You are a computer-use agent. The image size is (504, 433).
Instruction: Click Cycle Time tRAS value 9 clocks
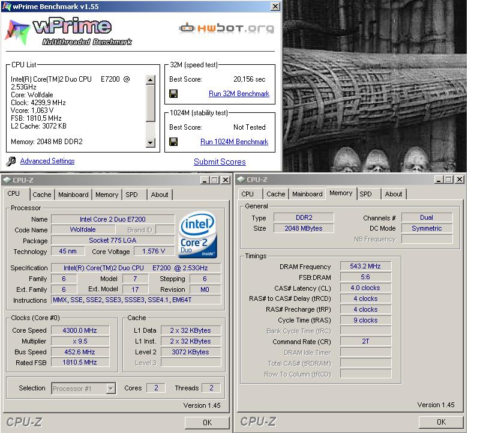pos(365,320)
